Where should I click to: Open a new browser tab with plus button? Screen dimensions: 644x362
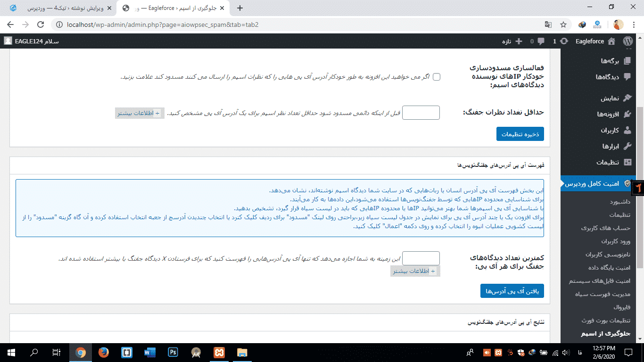240,8
